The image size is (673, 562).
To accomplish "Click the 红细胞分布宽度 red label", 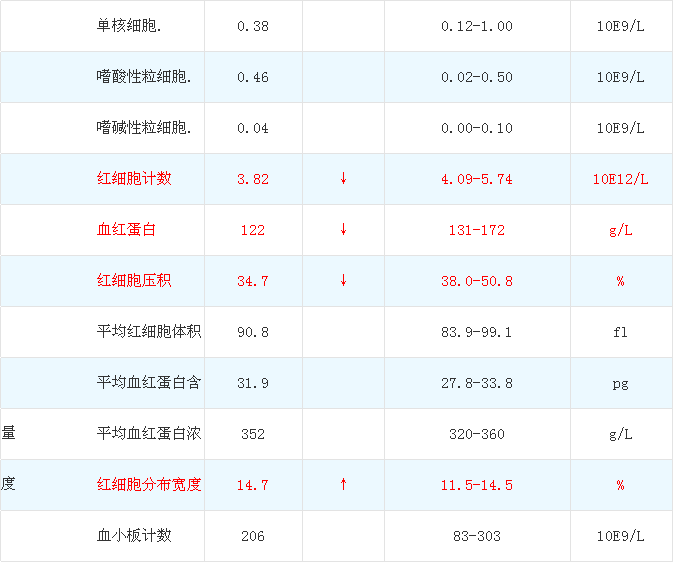I will tap(149, 485).
